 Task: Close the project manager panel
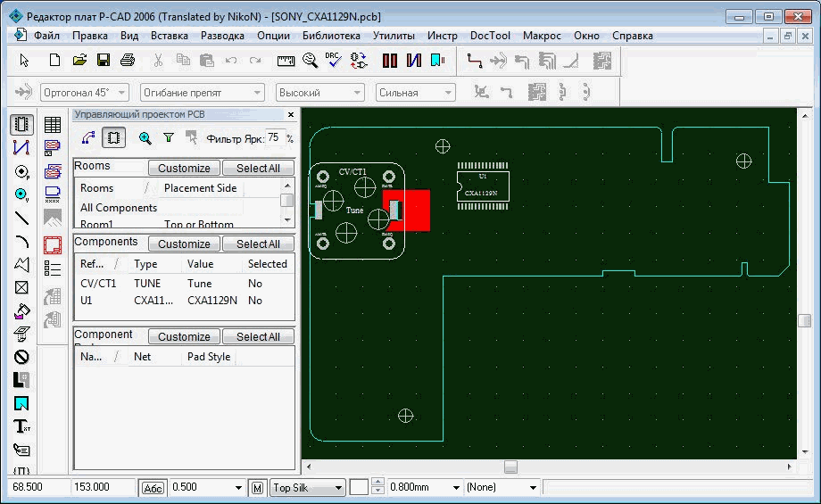291,114
